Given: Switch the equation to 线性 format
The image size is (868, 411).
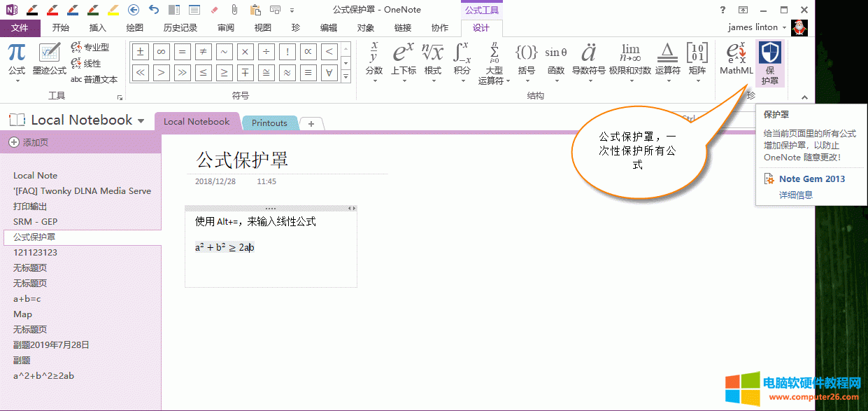Looking at the screenshot, I should click(x=86, y=63).
